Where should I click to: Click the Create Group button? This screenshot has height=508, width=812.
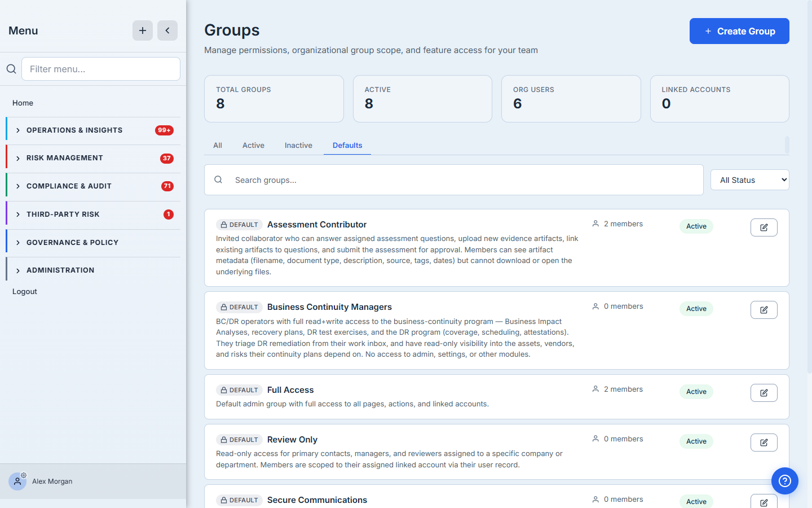click(x=739, y=31)
